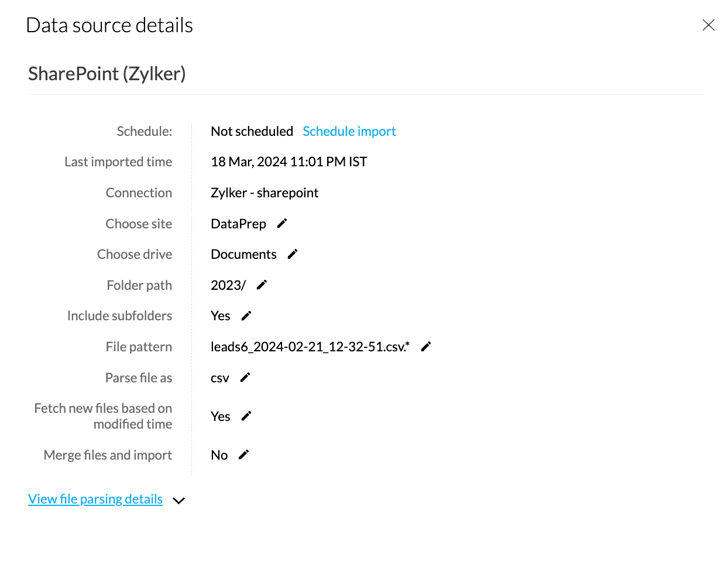
Task: Edit the Include subfolders setting
Action: point(246,316)
